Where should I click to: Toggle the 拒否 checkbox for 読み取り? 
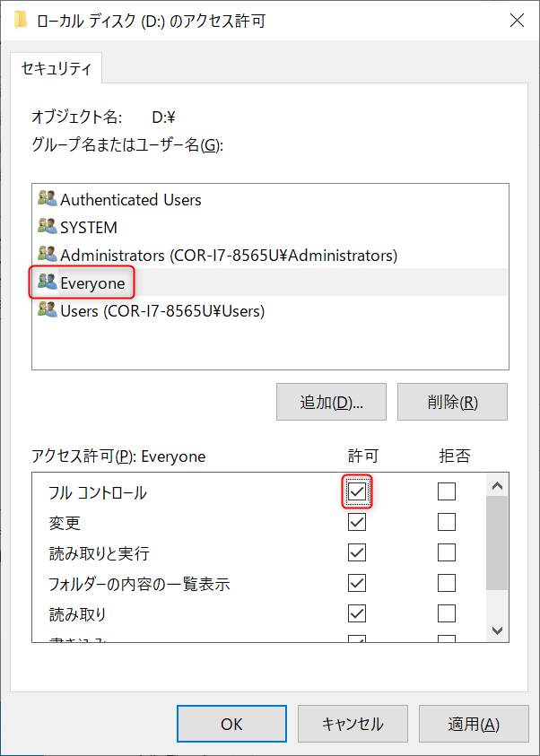[447, 613]
